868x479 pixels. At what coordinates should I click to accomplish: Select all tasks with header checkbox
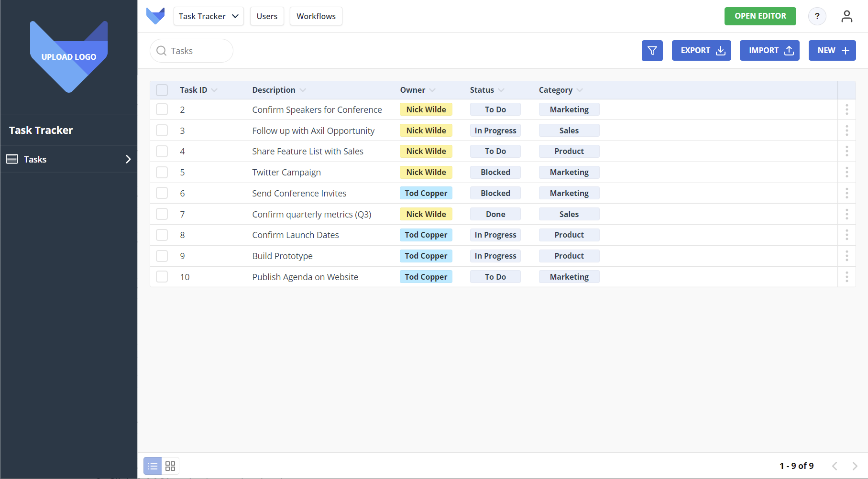click(162, 90)
